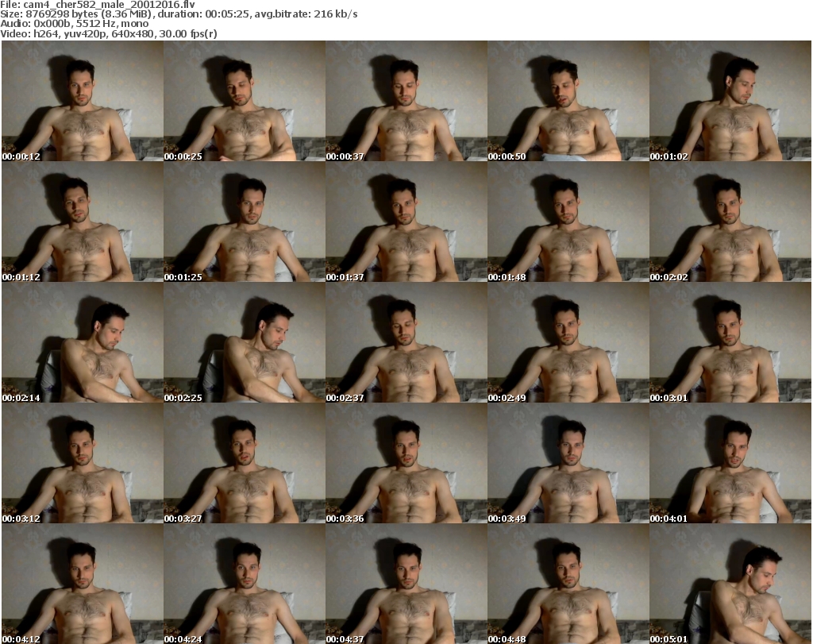Choose the frame timestamped 00:04:01
This screenshot has width=813, height=644.
point(730,463)
